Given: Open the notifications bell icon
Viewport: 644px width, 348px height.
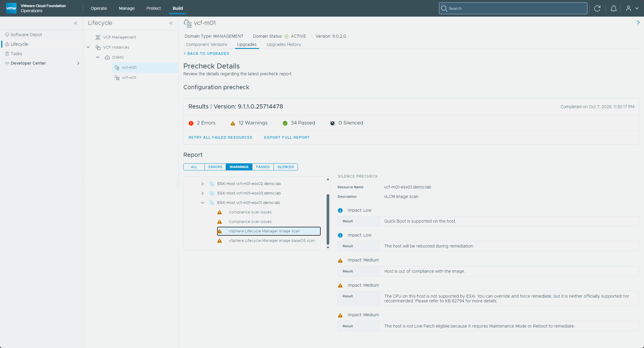Looking at the screenshot, I should coord(613,8).
